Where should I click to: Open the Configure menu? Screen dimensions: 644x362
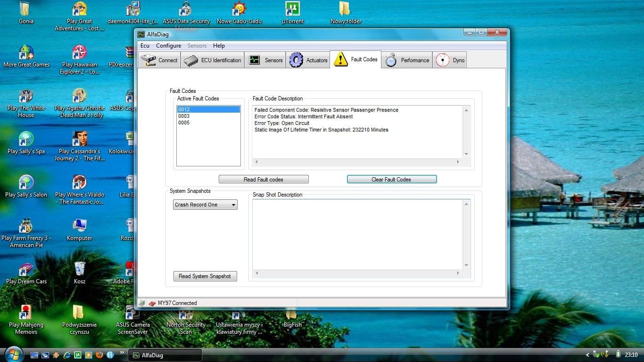pos(168,46)
